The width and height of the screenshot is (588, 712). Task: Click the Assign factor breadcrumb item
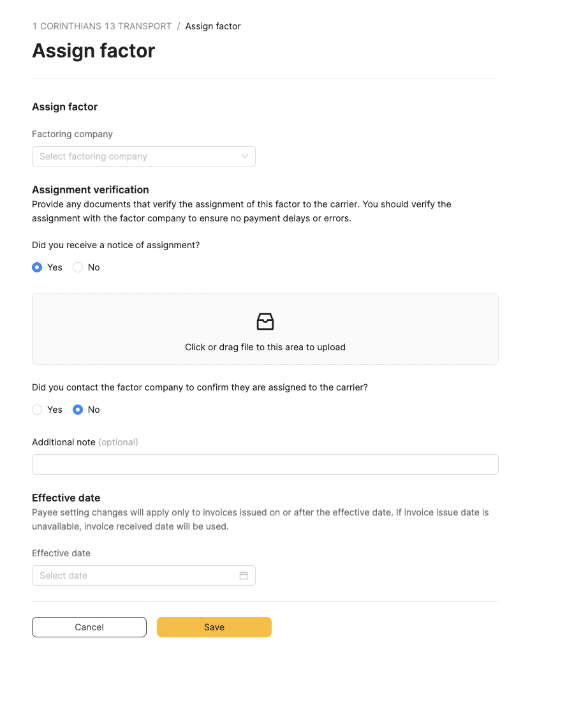pos(213,26)
